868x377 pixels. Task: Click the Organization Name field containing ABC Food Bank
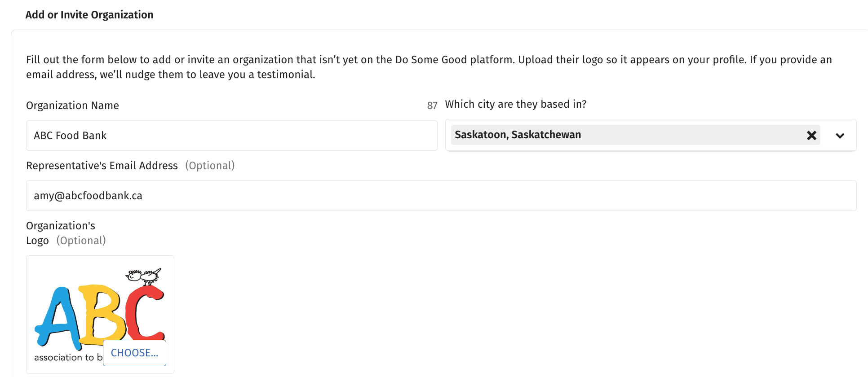[231, 136]
